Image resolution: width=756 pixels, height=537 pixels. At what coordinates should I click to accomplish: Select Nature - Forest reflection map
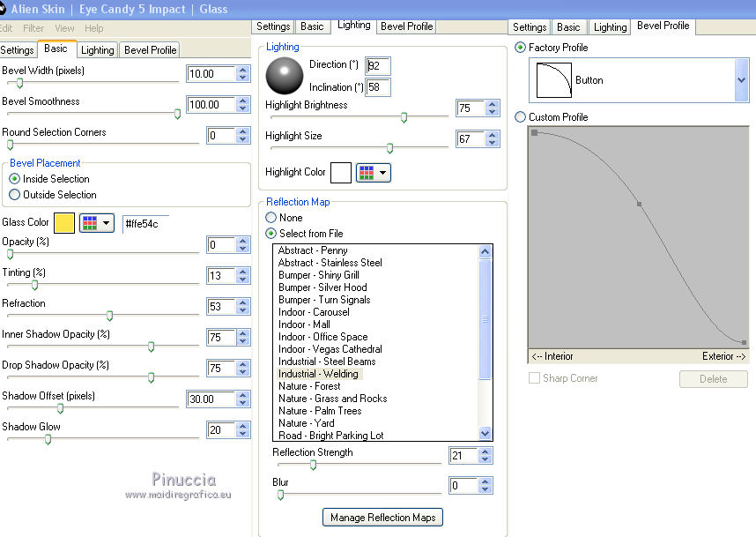[309, 386]
